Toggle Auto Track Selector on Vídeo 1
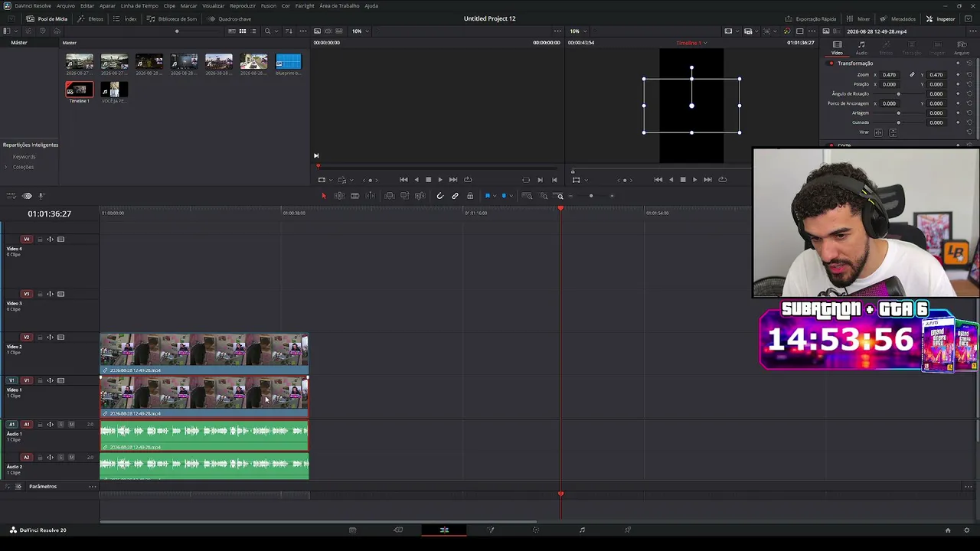Screen dimensions: 980x551 click(x=51, y=380)
